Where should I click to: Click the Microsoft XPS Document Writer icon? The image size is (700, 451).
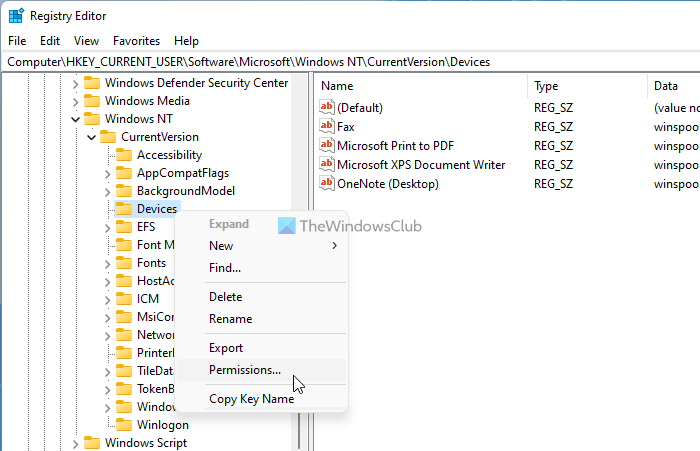tap(327, 165)
